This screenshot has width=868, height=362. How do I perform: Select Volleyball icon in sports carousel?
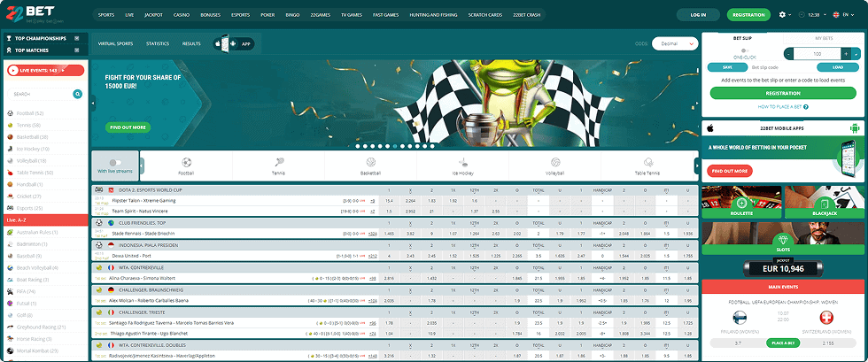click(x=555, y=162)
